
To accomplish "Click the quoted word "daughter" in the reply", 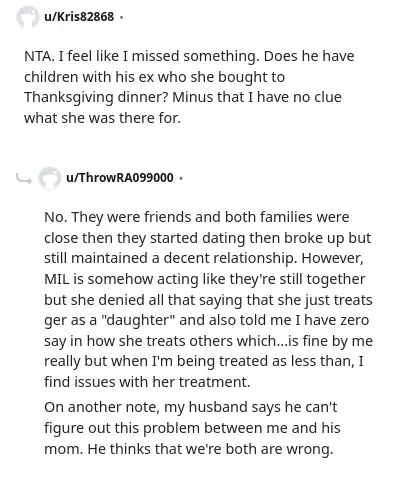I will (138, 320).
